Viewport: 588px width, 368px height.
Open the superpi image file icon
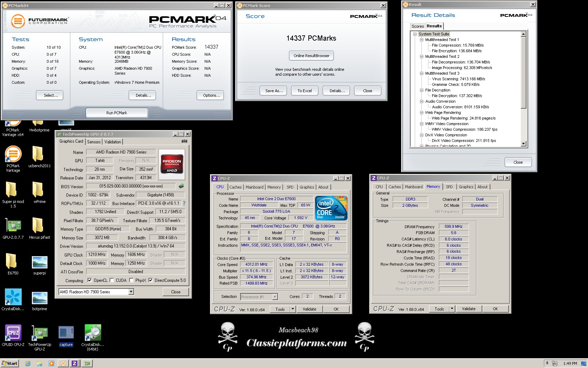(x=39, y=265)
